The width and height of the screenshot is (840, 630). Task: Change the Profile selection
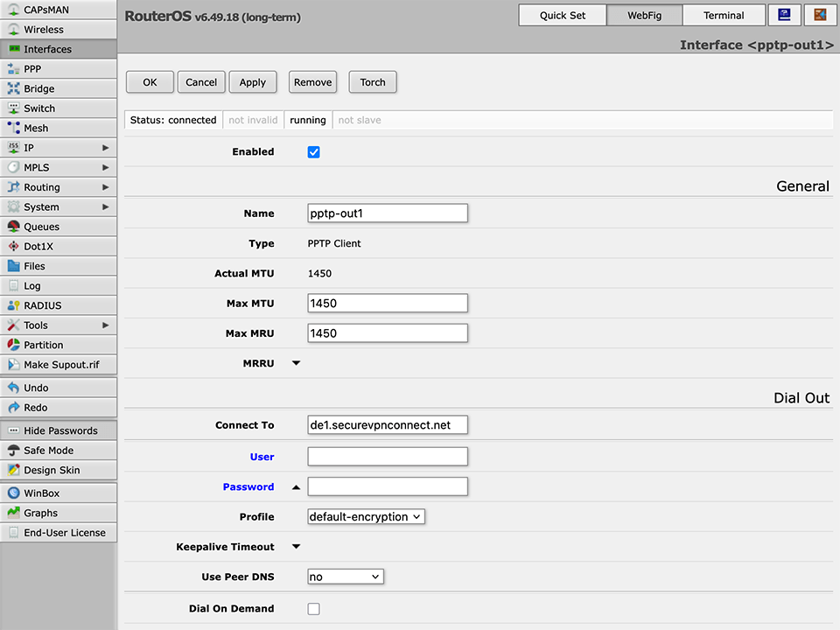coord(365,516)
